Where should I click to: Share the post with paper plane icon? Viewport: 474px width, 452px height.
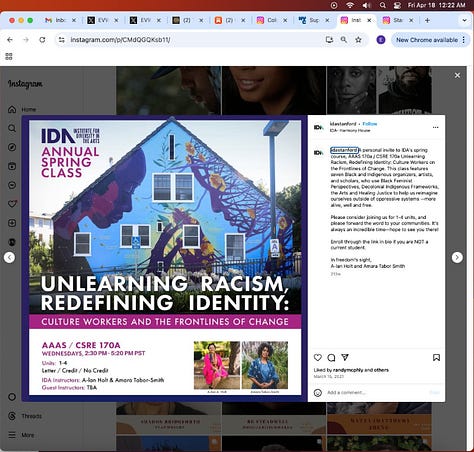click(345, 357)
